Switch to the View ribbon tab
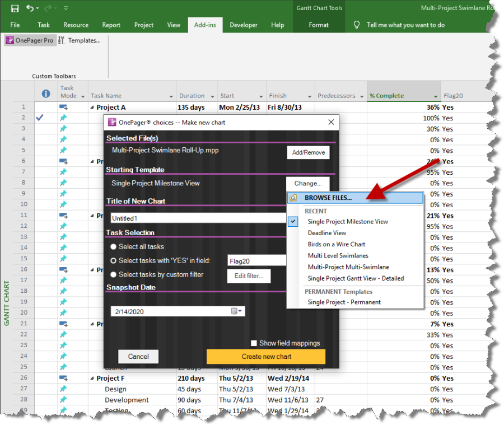The height and width of the screenshot is (425, 504). [174, 25]
